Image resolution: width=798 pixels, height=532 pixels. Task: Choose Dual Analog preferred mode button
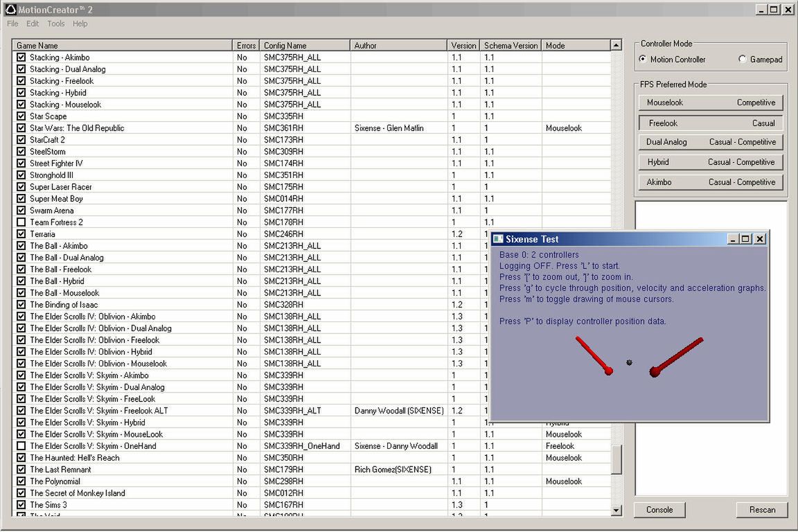pyautogui.click(x=711, y=142)
